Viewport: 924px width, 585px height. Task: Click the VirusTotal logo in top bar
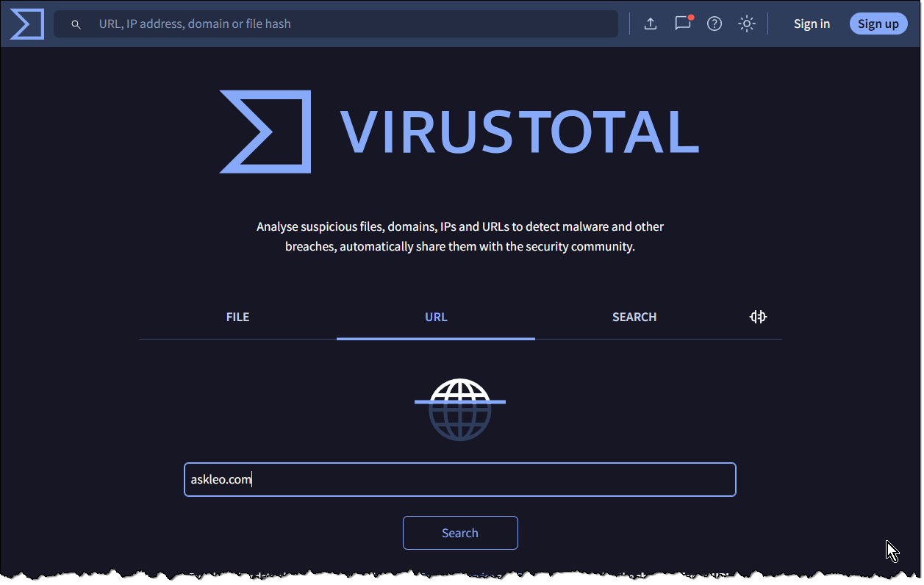point(27,24)
